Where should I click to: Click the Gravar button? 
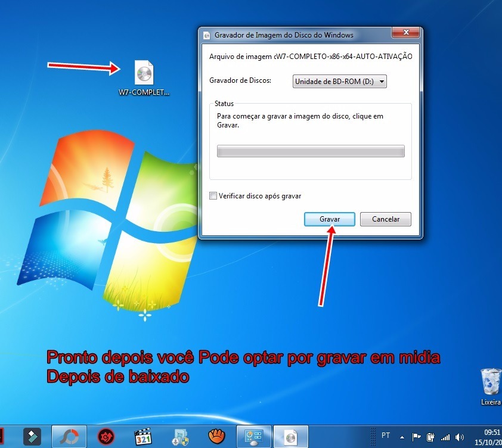coord(330,219)
